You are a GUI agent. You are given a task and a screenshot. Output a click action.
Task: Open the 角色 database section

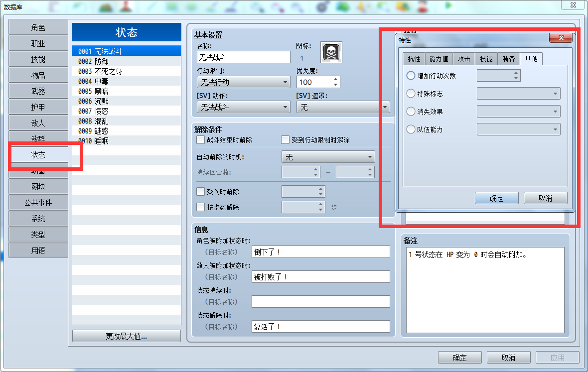[x=38, y=28]
